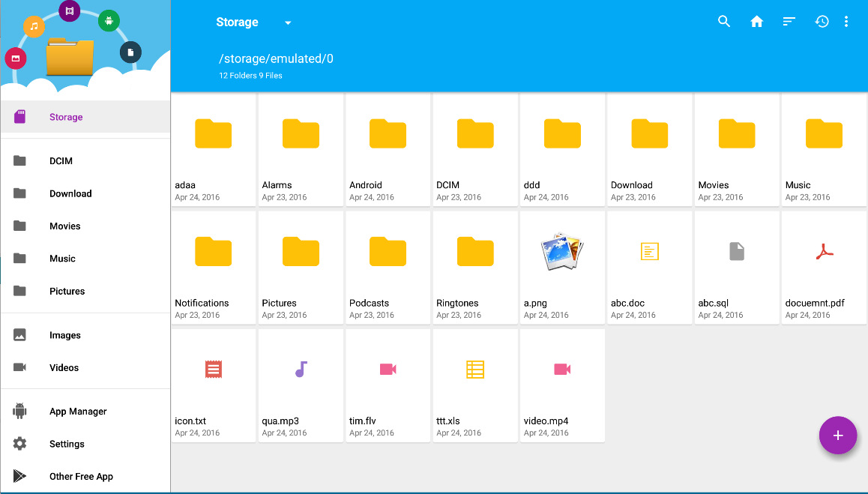Open the Android folder
The image size is (868, 494).
388,149
